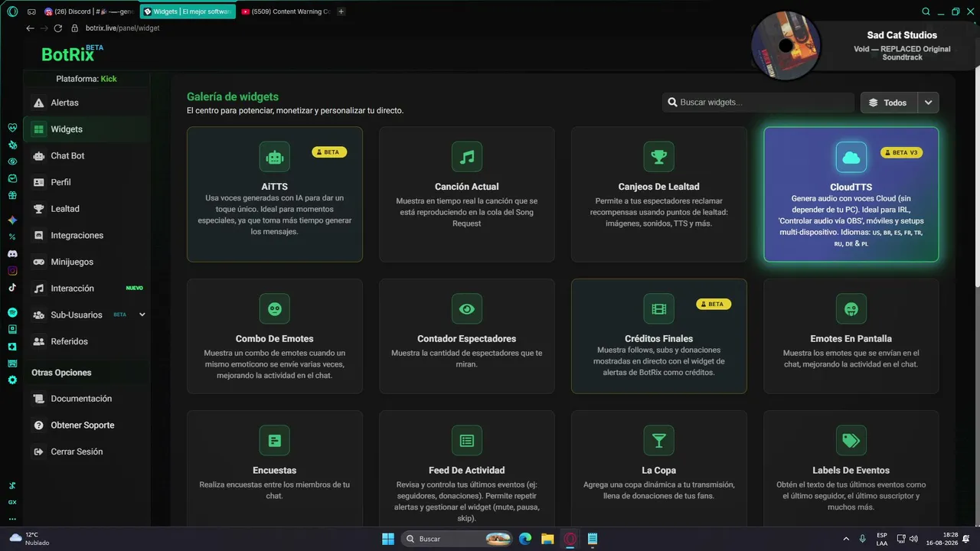Select the Labels De Eventos title
Viewport: 980px width, 551px height.
tap(851, 471)
